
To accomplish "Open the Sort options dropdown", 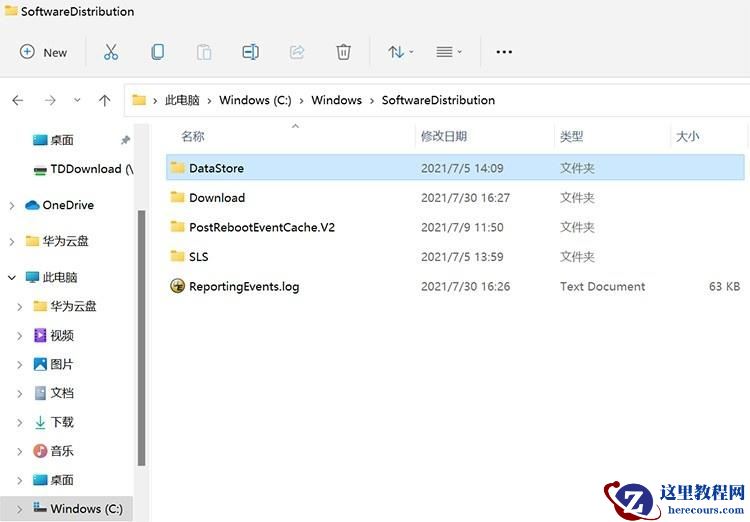I will click(x=400, y=52).
